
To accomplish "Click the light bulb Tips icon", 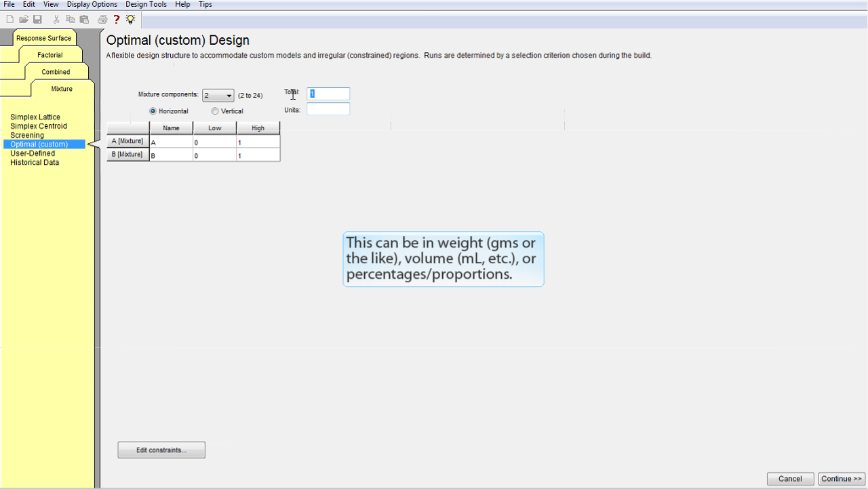I will (130, 20).
